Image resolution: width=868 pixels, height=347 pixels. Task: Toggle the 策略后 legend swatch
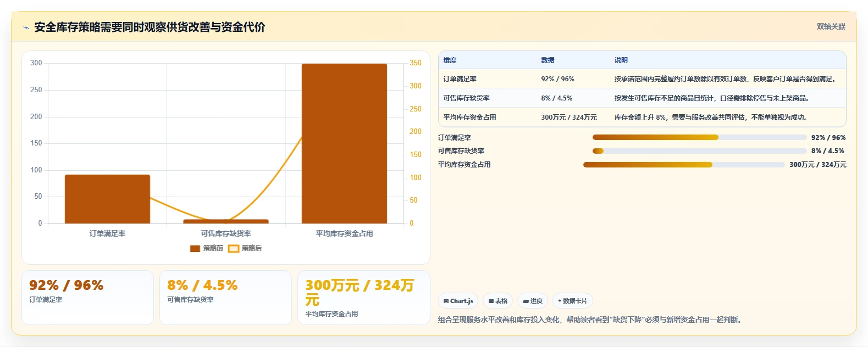(x=234, y=249)
